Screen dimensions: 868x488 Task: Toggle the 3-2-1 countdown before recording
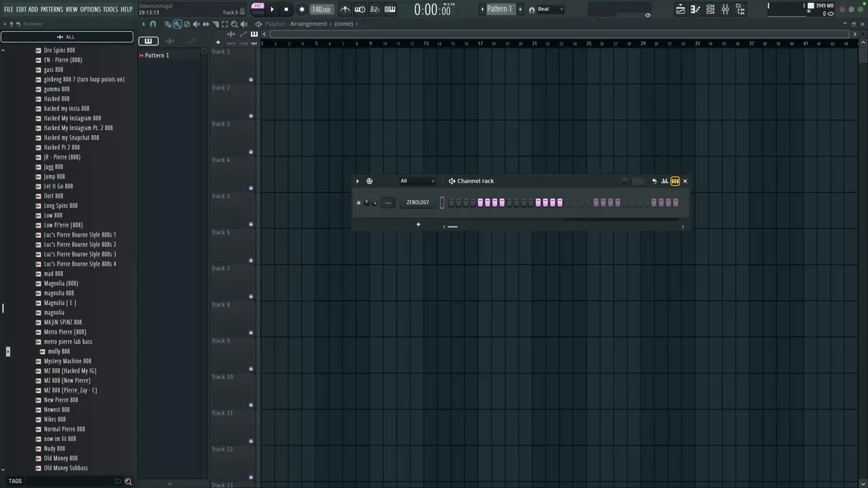click(375, 9)
